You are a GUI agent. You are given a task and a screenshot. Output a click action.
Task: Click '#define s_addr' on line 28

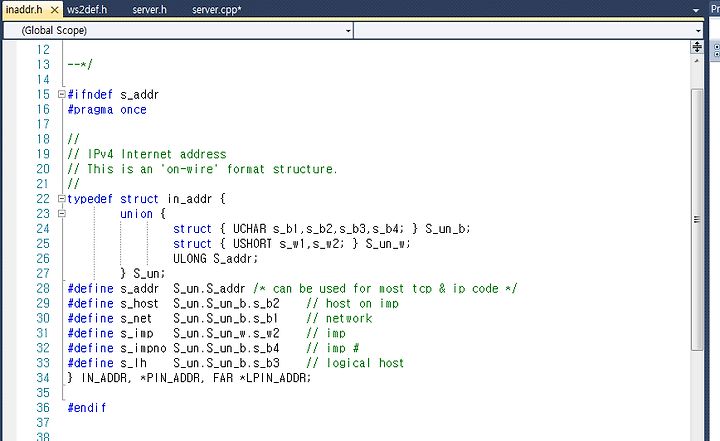pyautogui.click(x=113, y=288)
